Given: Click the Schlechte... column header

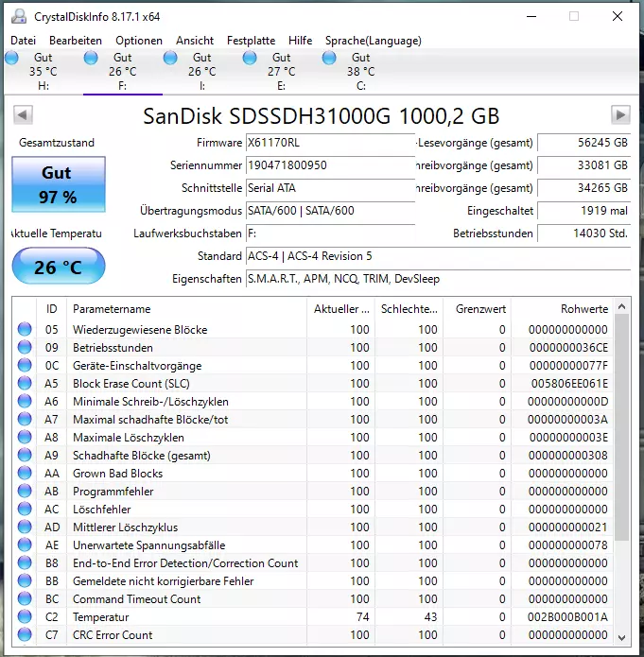Looking at the screenshot, I should tap(409, 309).
